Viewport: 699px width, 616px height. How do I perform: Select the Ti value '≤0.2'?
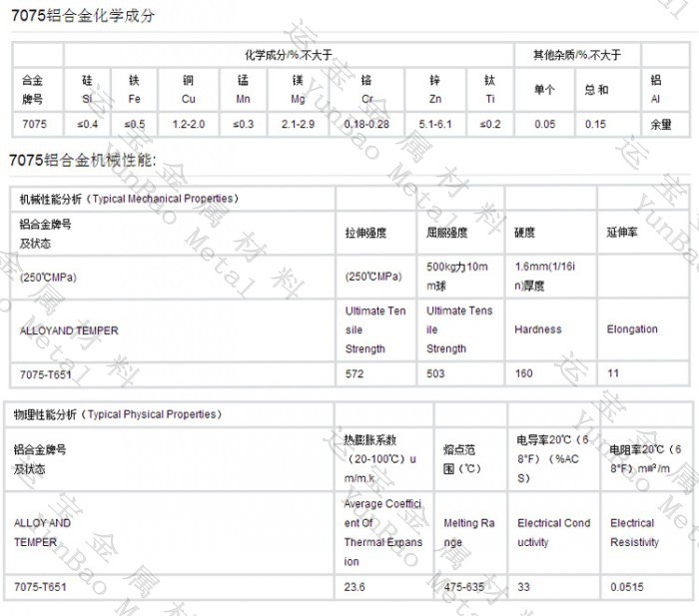click(490, 124)
